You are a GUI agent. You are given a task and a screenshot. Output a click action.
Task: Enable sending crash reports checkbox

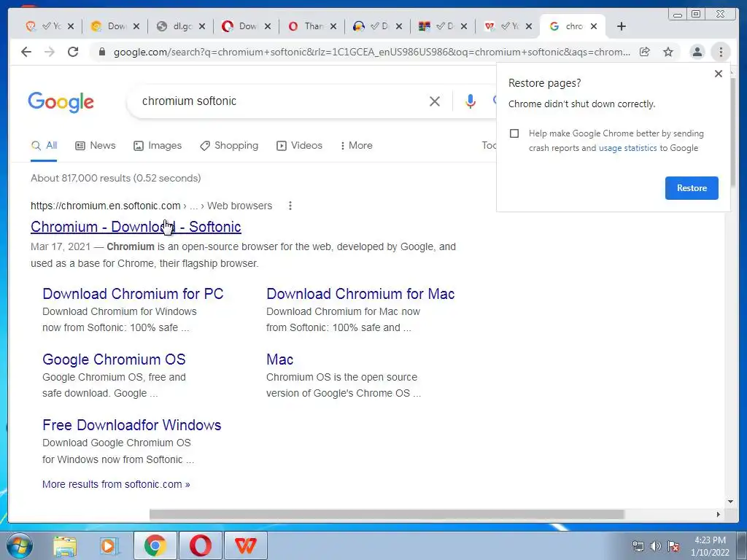[514, 133]
